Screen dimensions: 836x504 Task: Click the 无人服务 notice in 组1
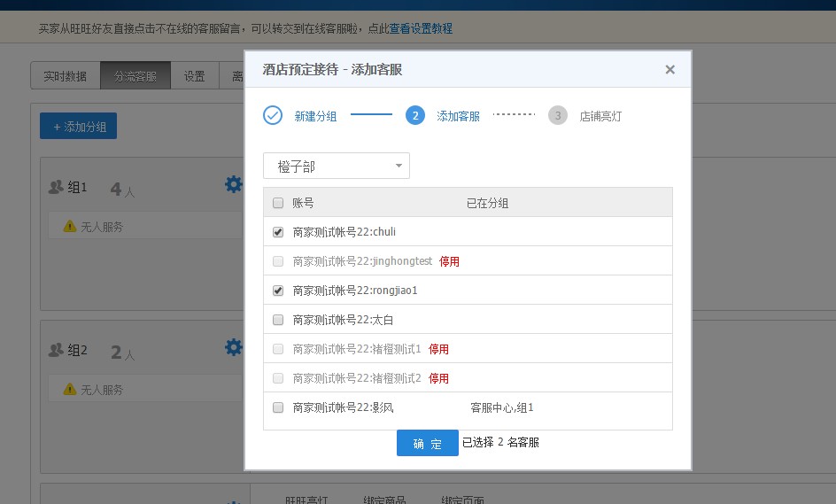tap(145, 226)
